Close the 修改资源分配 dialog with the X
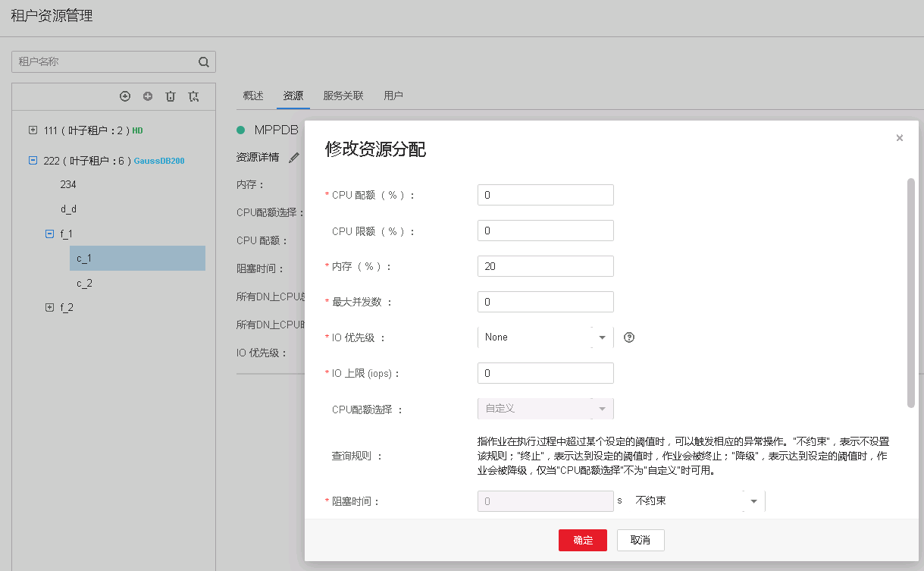This screenshot has width=924, height=571. [899, 138]
